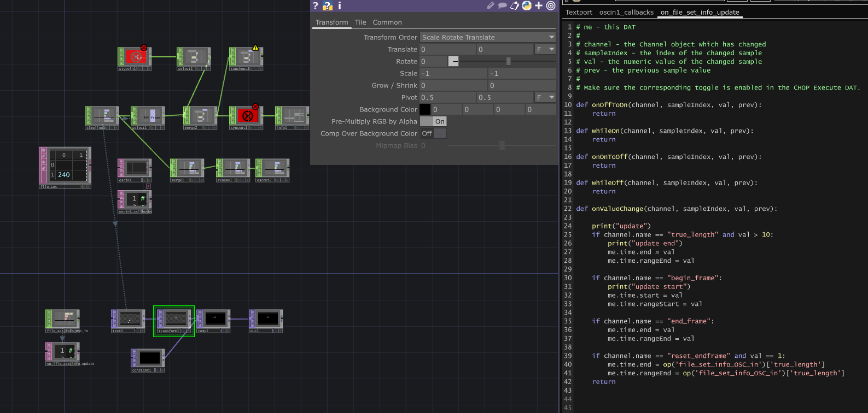
Task: Click the transform1 TOP node viewer
Action: [175, 318]
